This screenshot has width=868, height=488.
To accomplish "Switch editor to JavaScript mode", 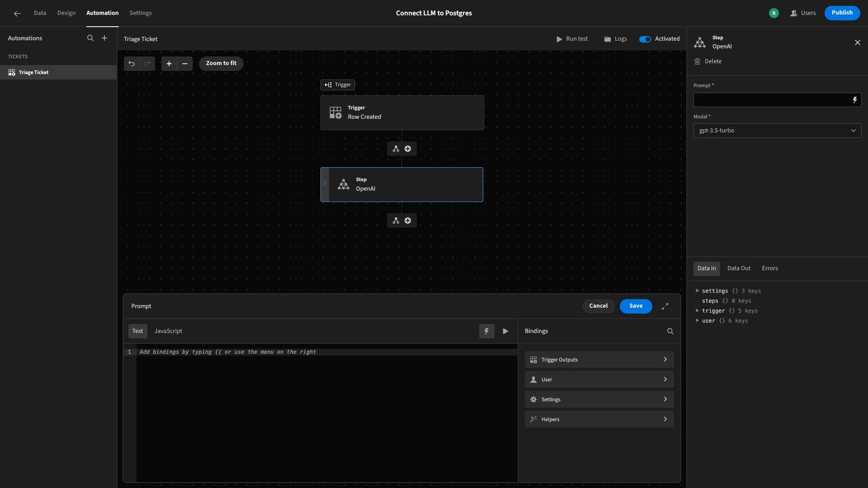I will (x=168, y=331).
